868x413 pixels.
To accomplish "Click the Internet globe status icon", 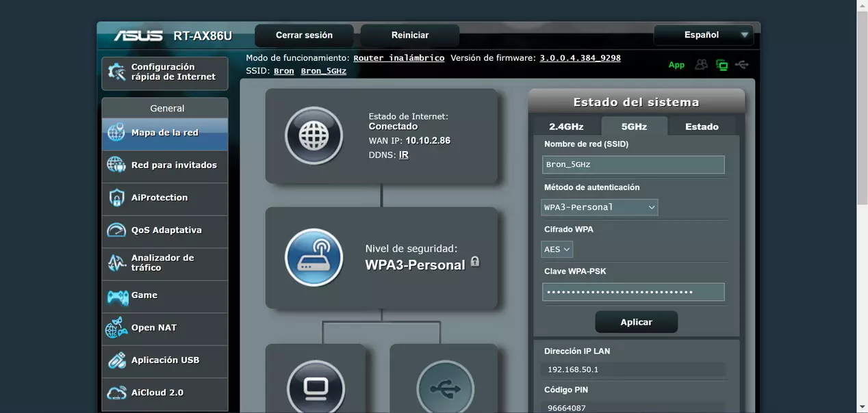I will 314,135.
